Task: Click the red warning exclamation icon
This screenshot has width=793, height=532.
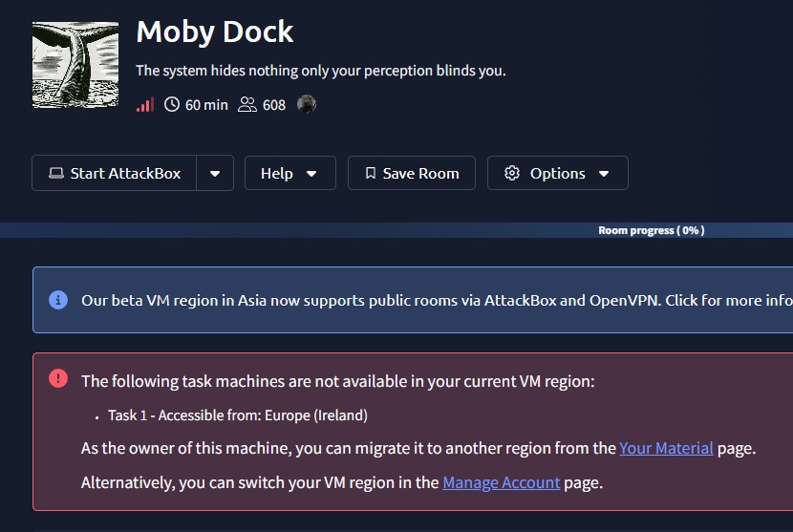Action: (58, 378)
